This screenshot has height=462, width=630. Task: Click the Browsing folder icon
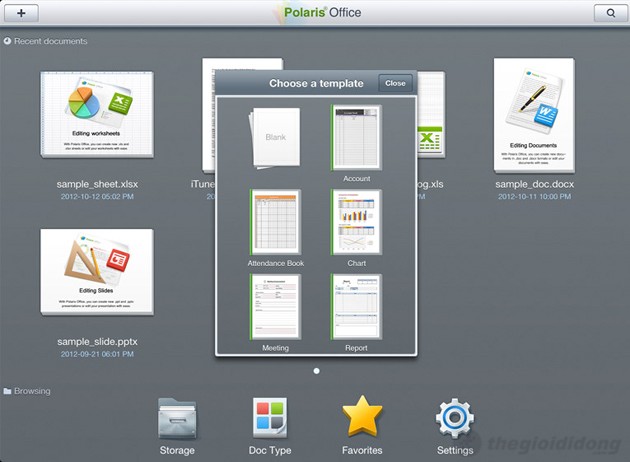point(7,391)
